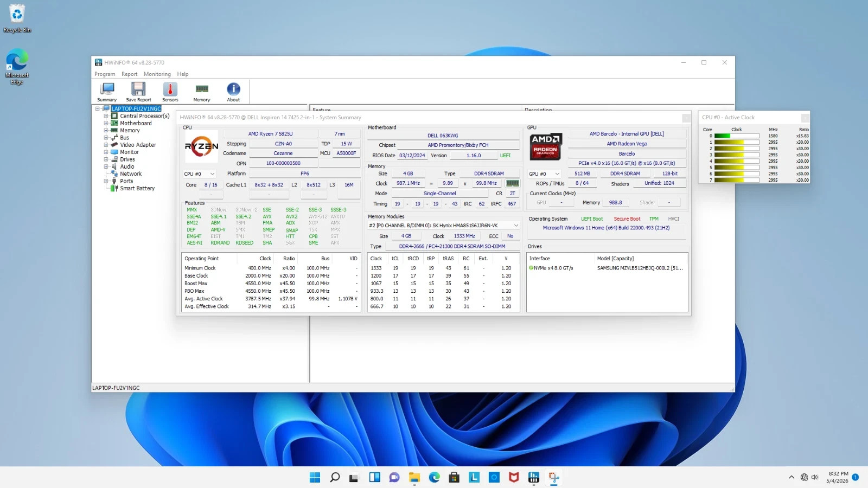The image size is (868, 488).
Task: Click the Core 0 green clock bar
Action: (x=737, y=136)
